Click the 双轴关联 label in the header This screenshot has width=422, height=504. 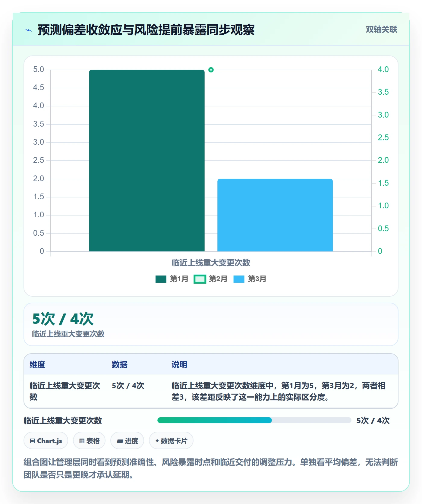(x=381, y=30)
